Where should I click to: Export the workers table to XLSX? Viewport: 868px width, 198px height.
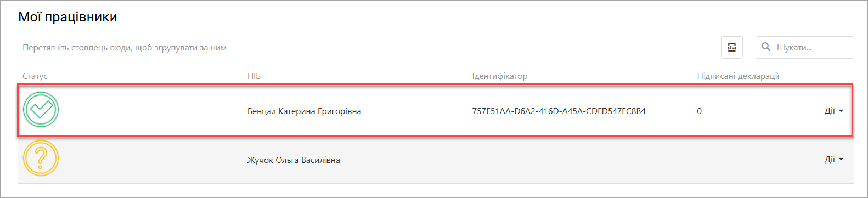[x=731, y=47]
